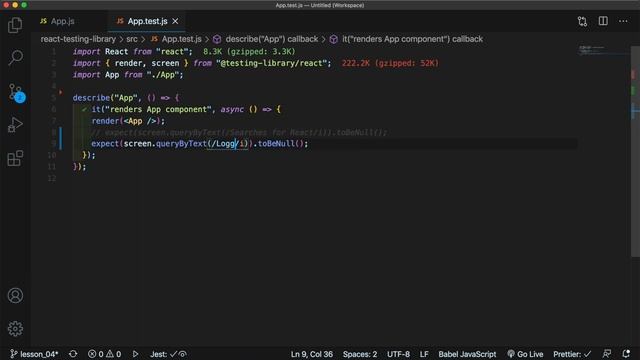Click the commented-out expect line 8
Image resolution: width=640 pixels, height=360 pixels.
click(x=239, y=133)
